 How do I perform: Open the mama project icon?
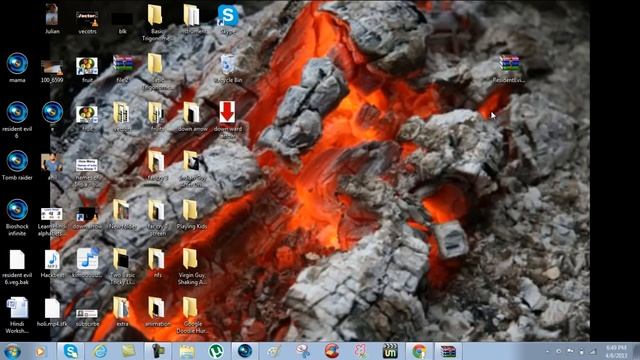(17, 67)
